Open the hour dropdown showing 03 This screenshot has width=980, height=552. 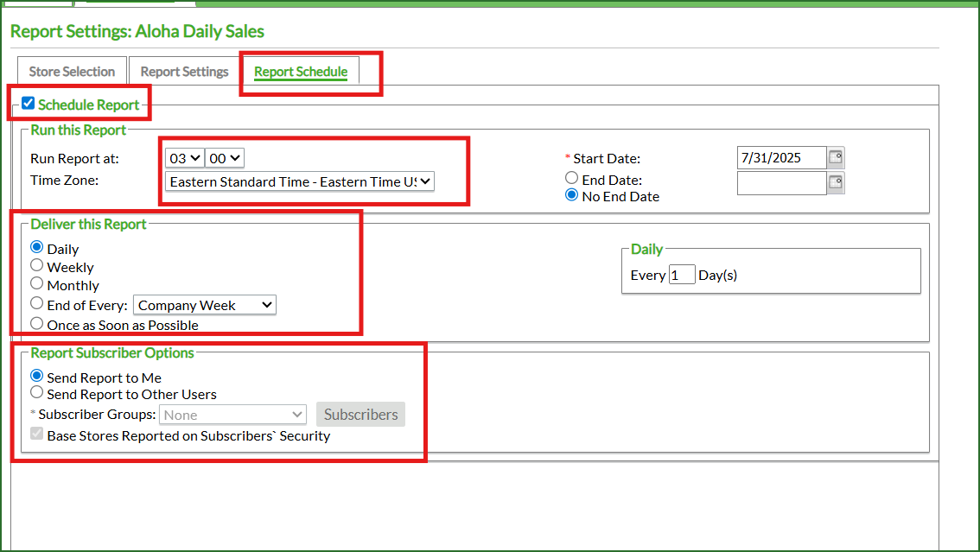(184, 159)
